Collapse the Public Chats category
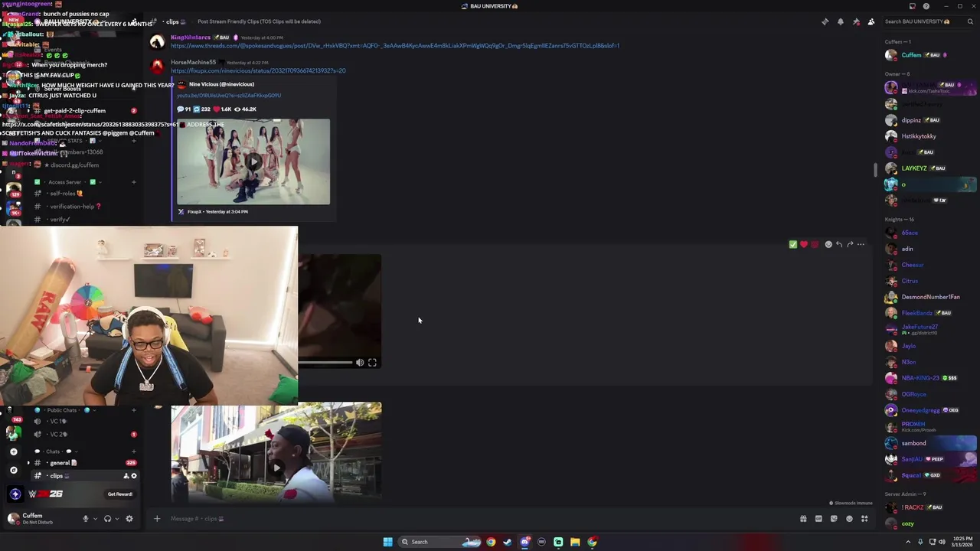Viewport: 980px width, 551px height. pyautogui.click(x=65, y=410)
